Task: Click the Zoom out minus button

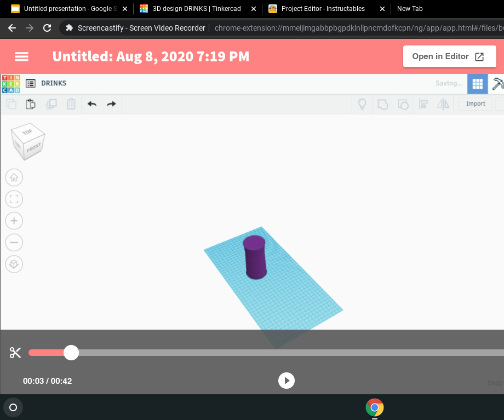Action: 14,242
